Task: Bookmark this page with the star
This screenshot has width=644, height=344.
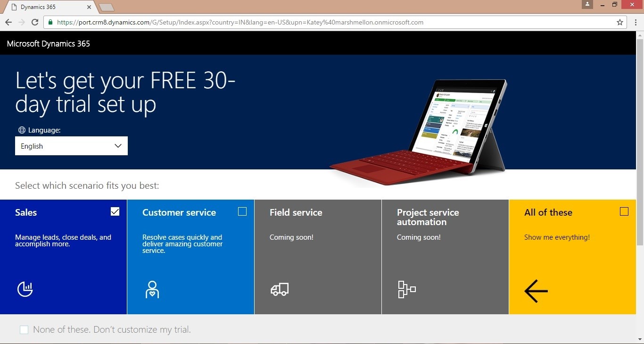Action: [x=620, y=22]
